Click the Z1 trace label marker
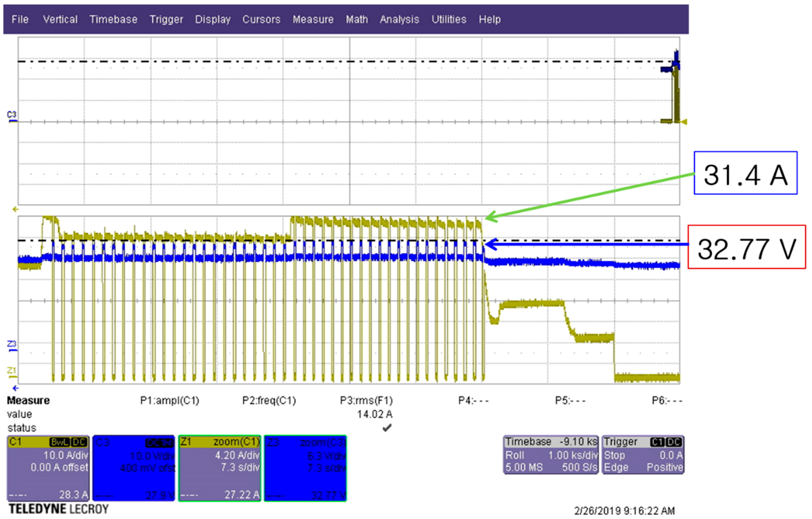This screenshot has height=519, width=812. pos(12,372)
